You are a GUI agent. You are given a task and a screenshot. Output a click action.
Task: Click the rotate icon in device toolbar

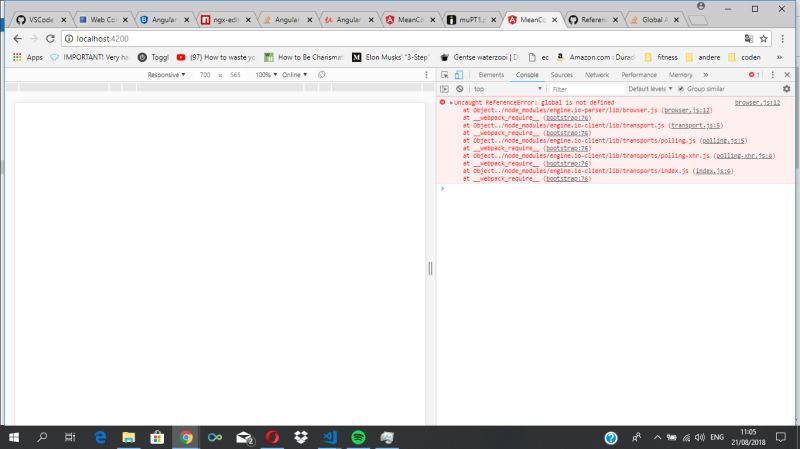tap(321, 74)
